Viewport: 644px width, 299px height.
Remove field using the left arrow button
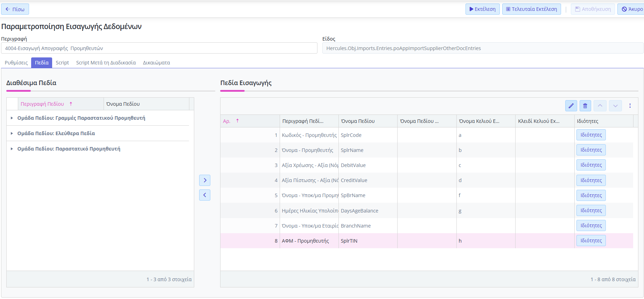(205, 195)
